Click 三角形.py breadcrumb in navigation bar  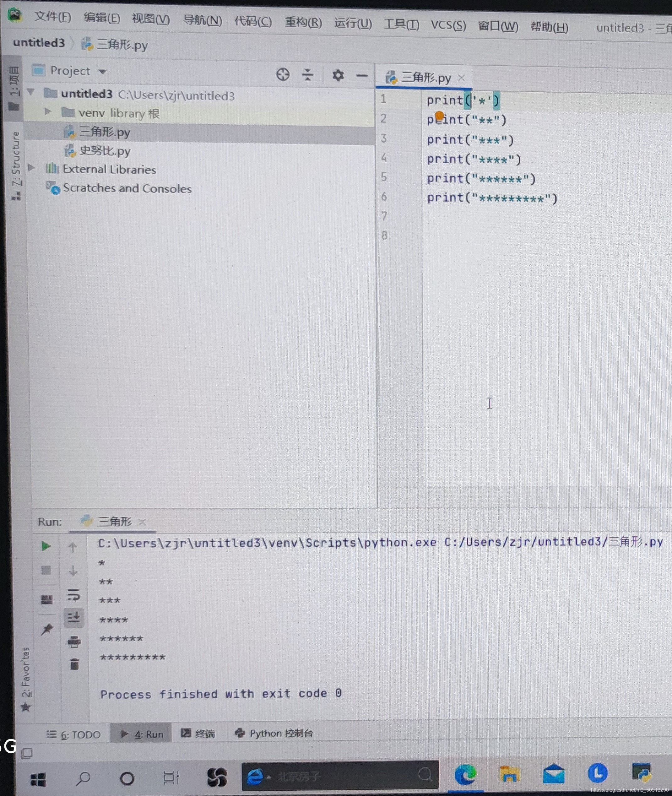coord(115,45)
